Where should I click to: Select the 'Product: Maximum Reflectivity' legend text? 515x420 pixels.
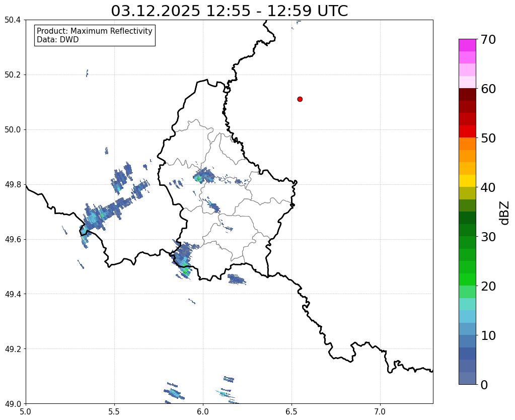pyautogui.click(x=95, y=31)
